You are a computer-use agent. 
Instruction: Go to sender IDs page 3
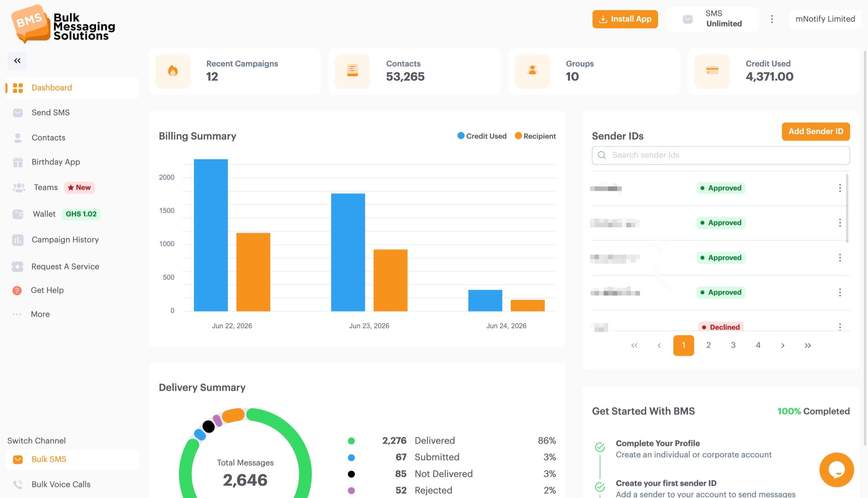[x=733, y=345]
